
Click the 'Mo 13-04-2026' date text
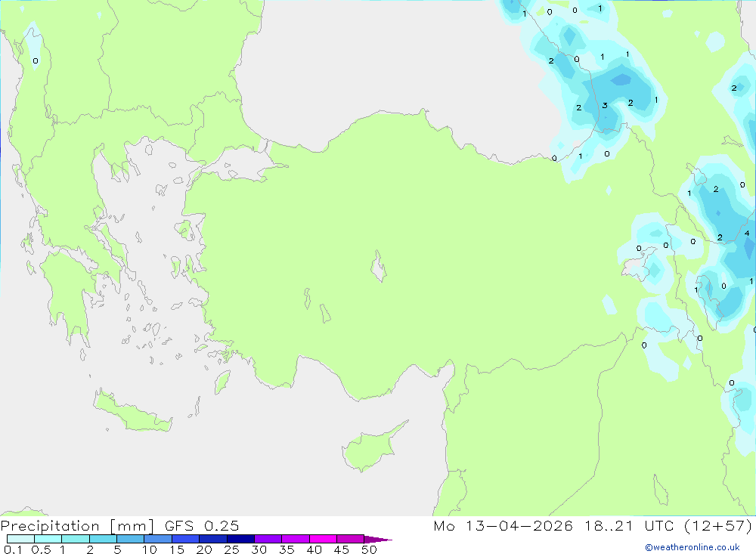503,526
